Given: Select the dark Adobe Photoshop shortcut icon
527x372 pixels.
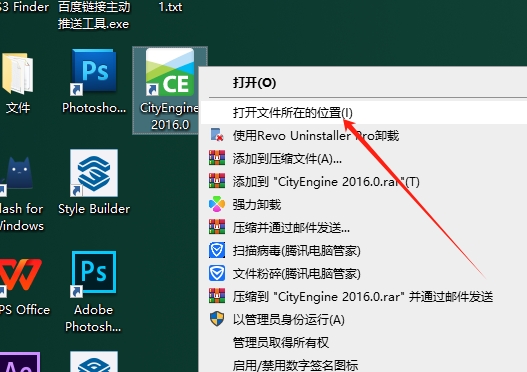Looking at the screenshot, I should pos(94,274).
